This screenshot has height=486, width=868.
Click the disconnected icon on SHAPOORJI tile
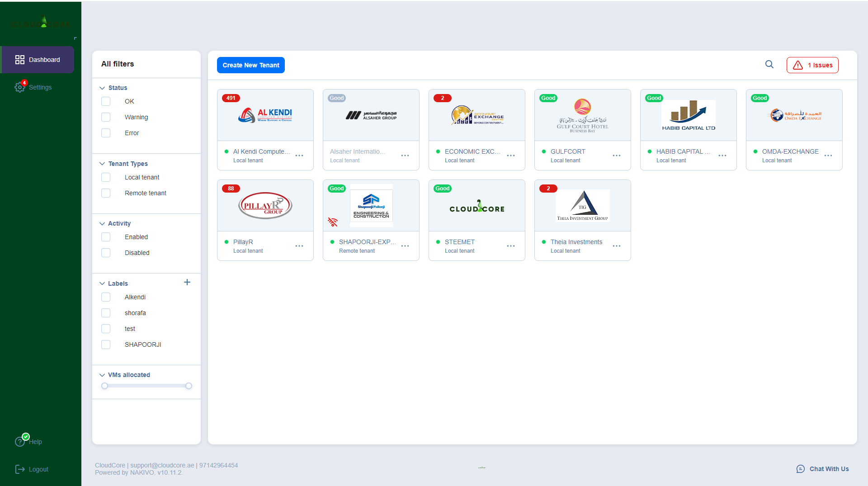pos(333,222)
